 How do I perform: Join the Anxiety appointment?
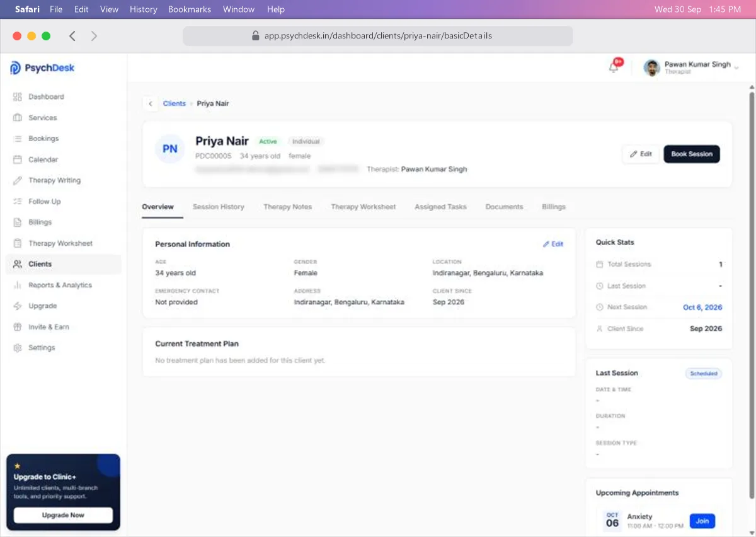tap(702, 521)
